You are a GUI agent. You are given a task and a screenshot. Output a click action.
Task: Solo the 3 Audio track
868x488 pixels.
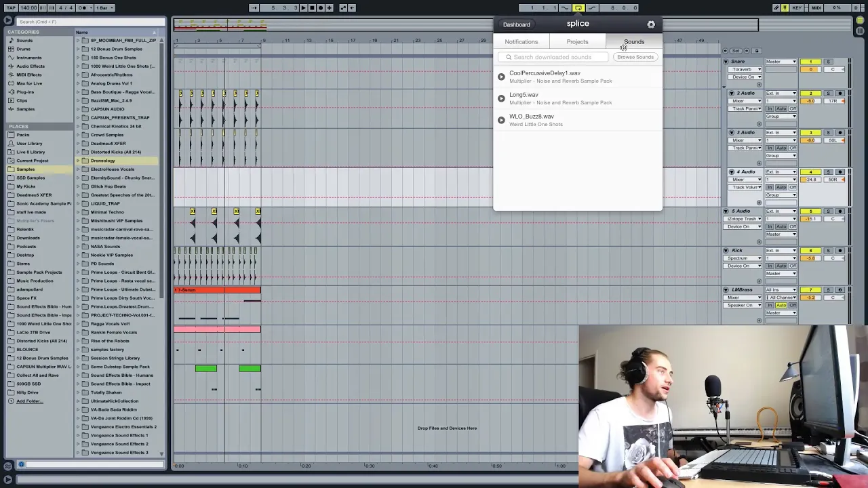click(x=827, y=132)
